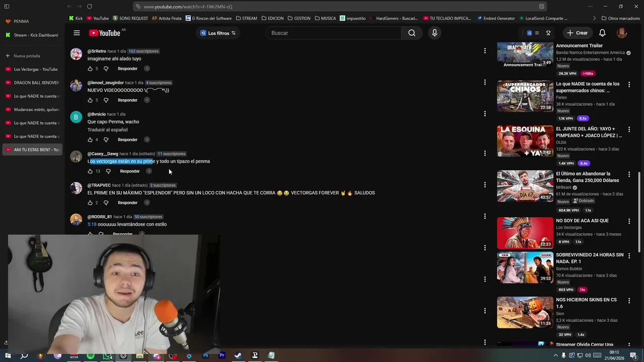
Task: Click the YouTube search input field
Action: (334, 33)
